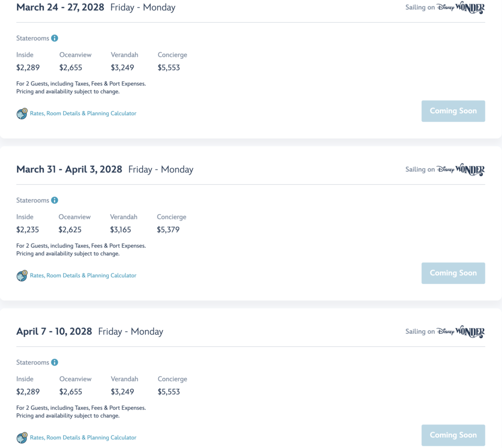Image resolution: width=502 pixels, height=448 pixels.
Task: Click the globe calculator icon for March 24 sailing
Action: 22,114
